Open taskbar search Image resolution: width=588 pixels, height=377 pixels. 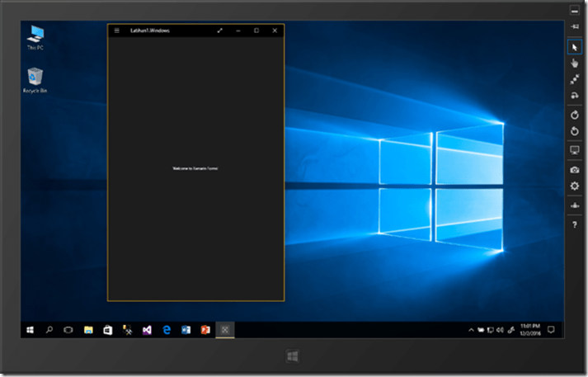click(49, 330)
